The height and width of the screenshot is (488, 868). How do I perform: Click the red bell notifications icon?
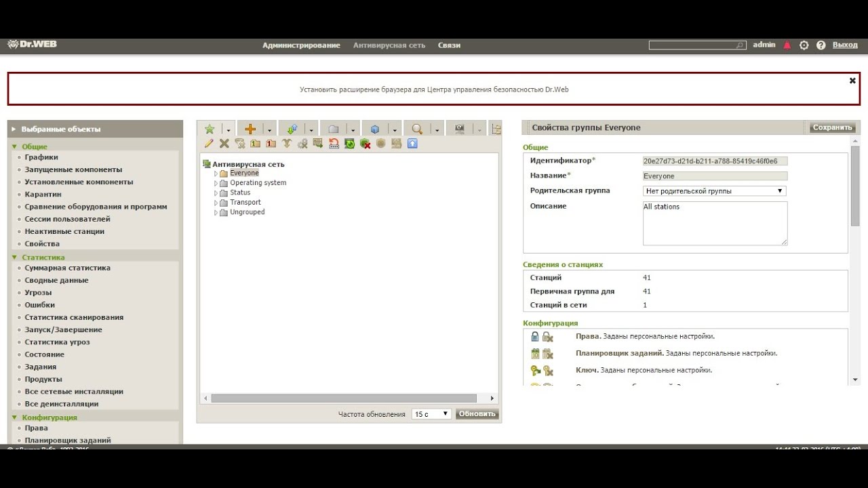[787, 45]
